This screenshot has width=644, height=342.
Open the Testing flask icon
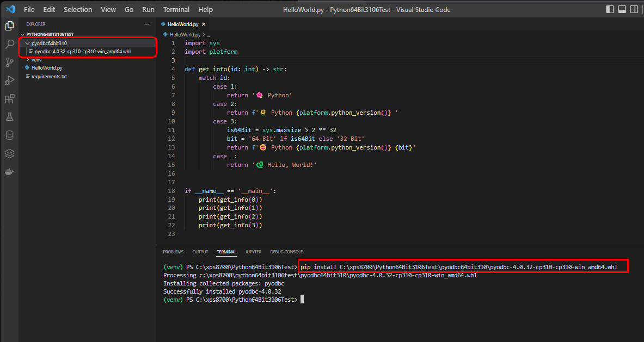tap(9, 117)
